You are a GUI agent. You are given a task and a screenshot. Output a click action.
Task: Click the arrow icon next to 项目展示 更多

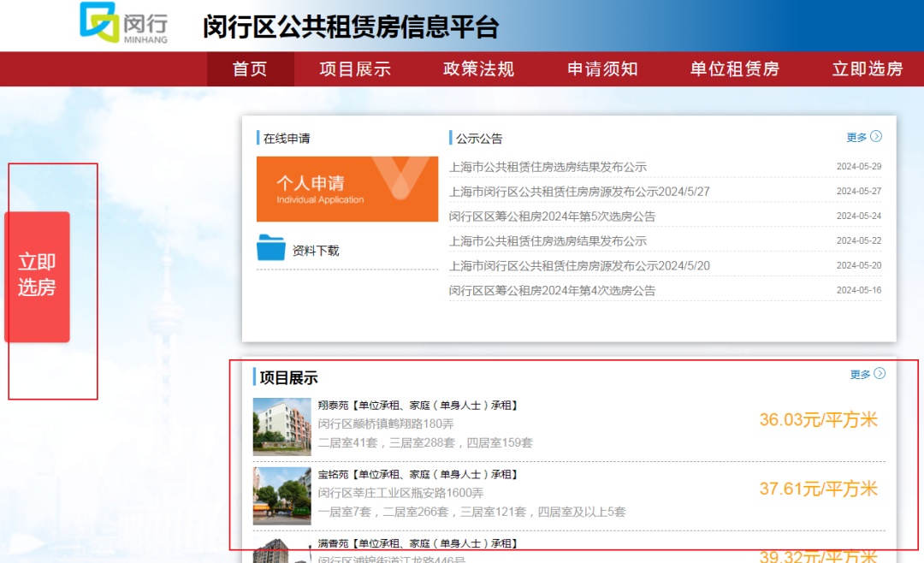click(x=880, y=374)
